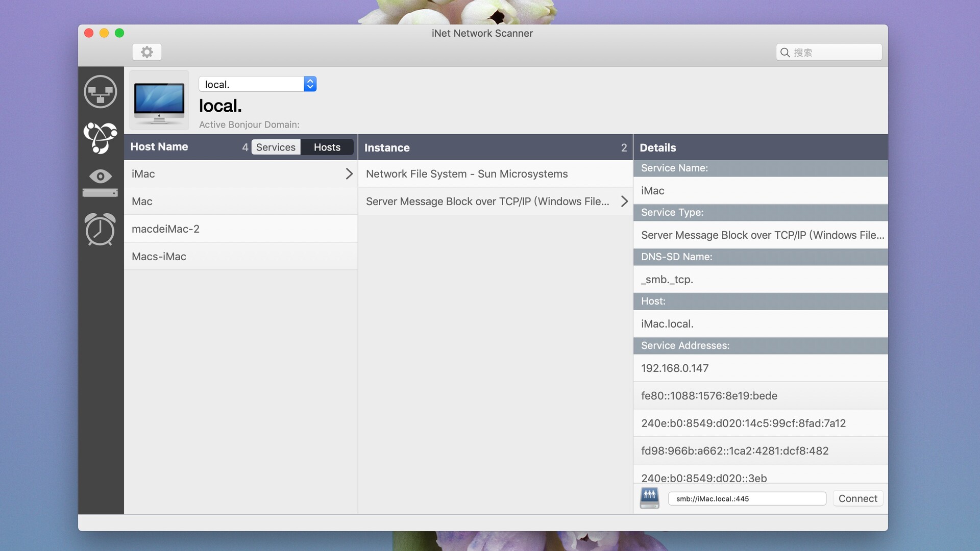Select the Bonjour browser sidebar icon
This screenshot has height=551, width=980.
[100, 137]
